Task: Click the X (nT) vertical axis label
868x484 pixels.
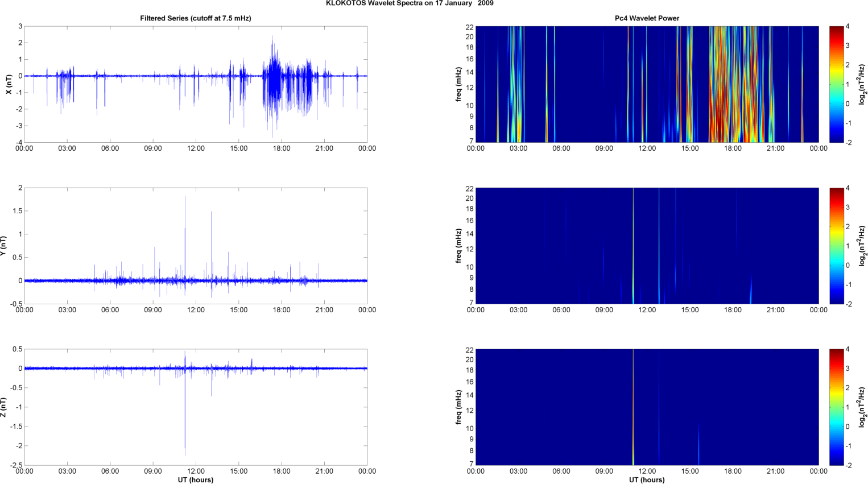Action: [9, 84]
